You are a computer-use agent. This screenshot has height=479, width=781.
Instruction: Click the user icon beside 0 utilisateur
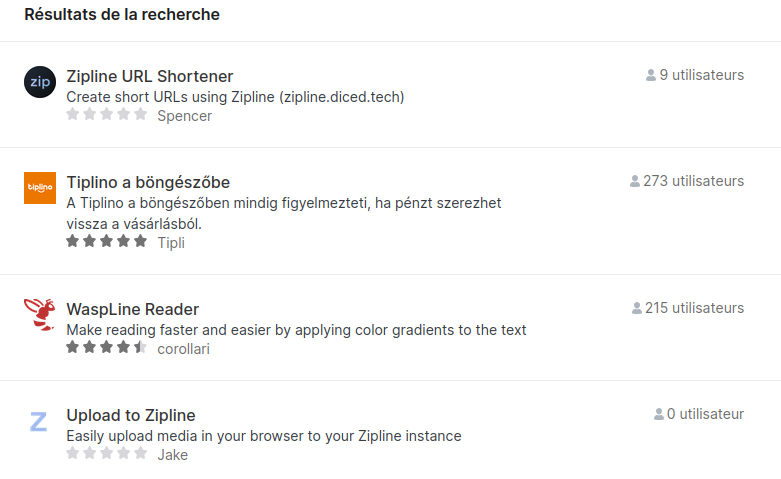pos(658,414)
